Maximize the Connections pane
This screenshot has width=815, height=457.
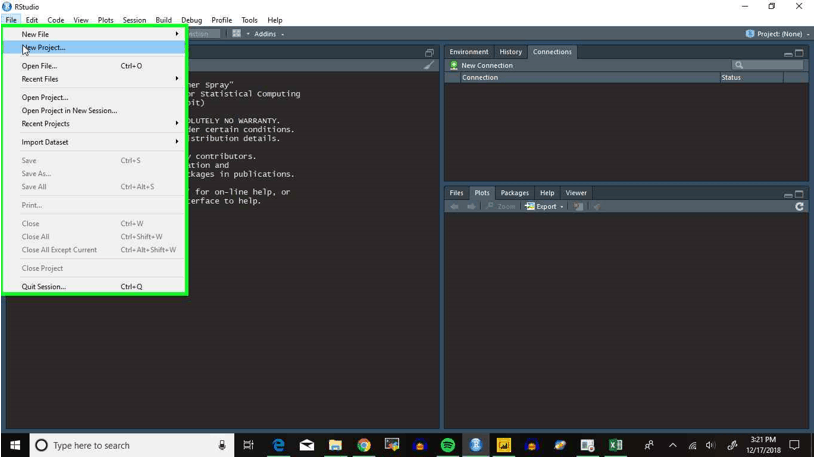click(x=799, y=53)
